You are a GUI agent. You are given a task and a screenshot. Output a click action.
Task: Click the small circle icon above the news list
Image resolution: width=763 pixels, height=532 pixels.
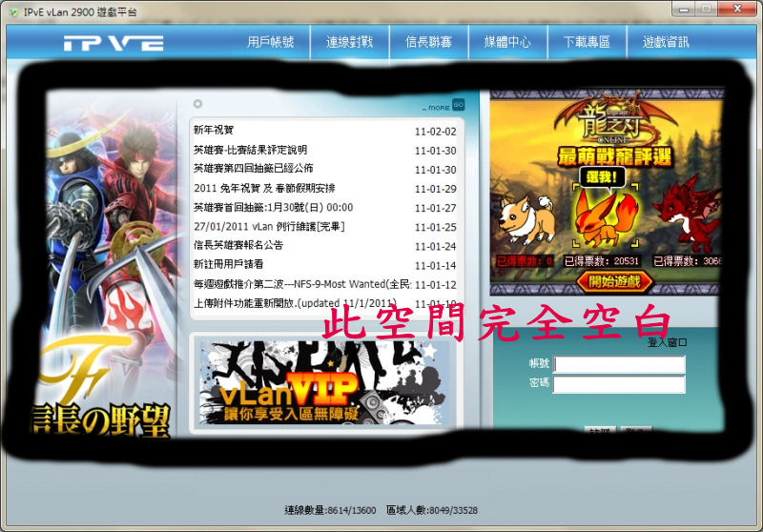click(x=197, y=104)
